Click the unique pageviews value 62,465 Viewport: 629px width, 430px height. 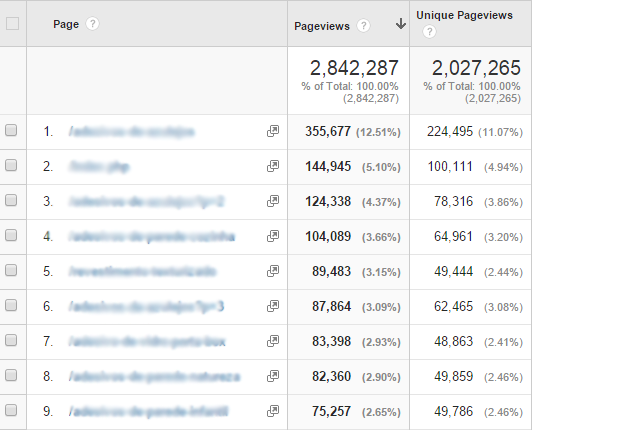click(453, 306)
